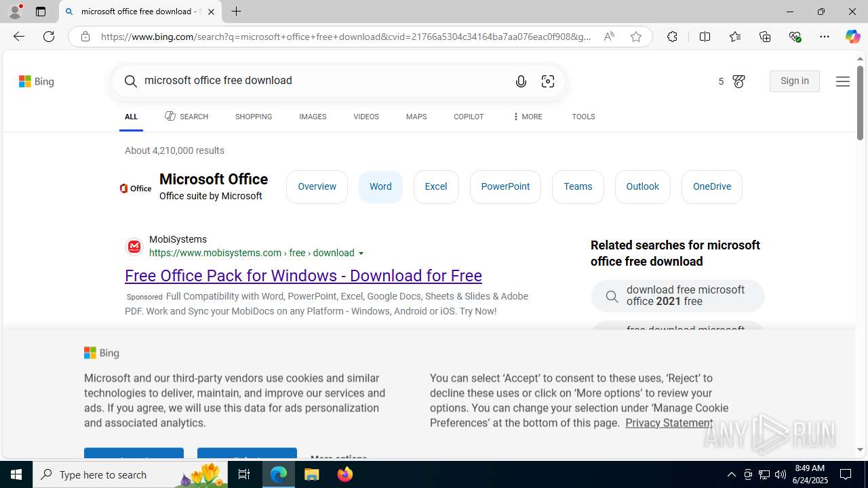Open the Edge taskbar icon

pos(279,474)
